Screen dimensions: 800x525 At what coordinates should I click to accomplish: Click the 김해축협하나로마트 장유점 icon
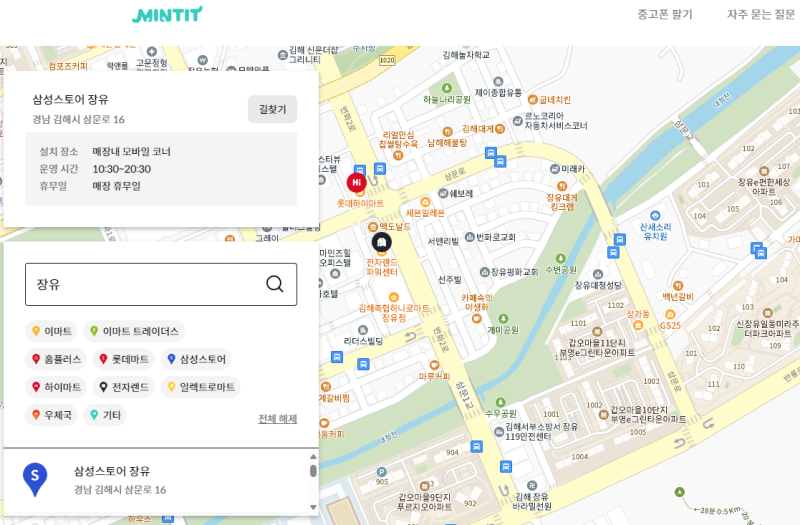pyautogui.click(x=393, y=297)
